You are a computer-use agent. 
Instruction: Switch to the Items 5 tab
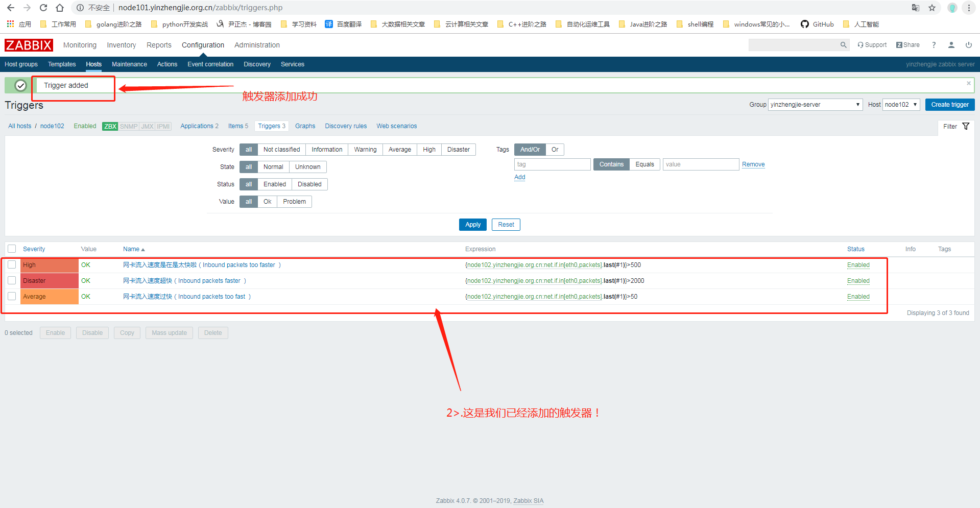click(x=238, y=126)
